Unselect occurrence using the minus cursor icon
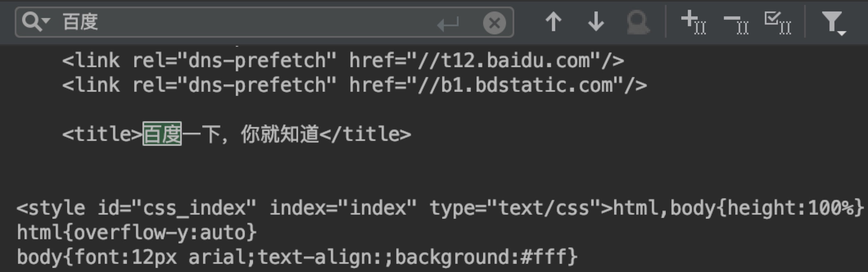Screen dimensions: 868x272 pyautogui.click(x=736, y=23)
